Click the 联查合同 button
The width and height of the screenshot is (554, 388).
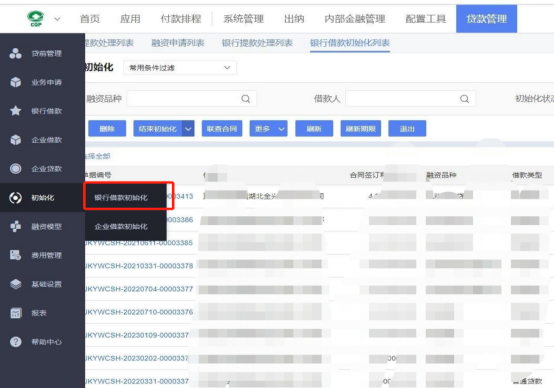(x=222, y=129)
